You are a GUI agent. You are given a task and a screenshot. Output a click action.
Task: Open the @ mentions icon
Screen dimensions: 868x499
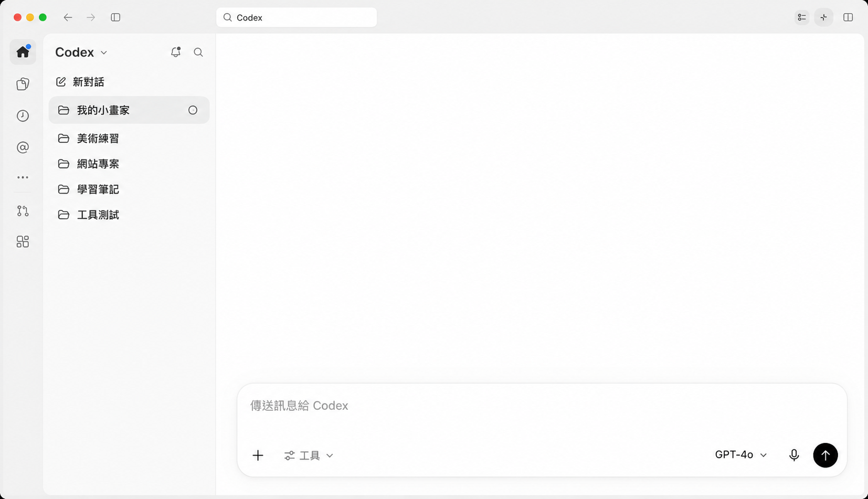pyautogui.click(x=23, y=147)
